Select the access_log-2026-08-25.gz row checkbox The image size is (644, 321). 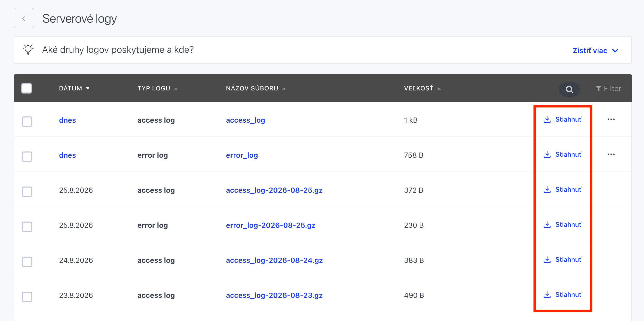pos(27,191)
